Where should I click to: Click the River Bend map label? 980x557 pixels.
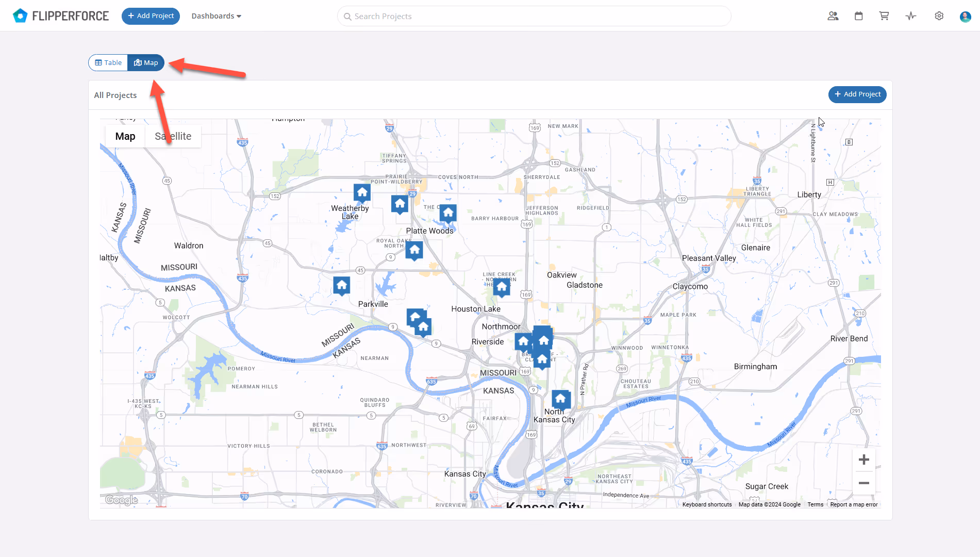(x=849, y=339)
